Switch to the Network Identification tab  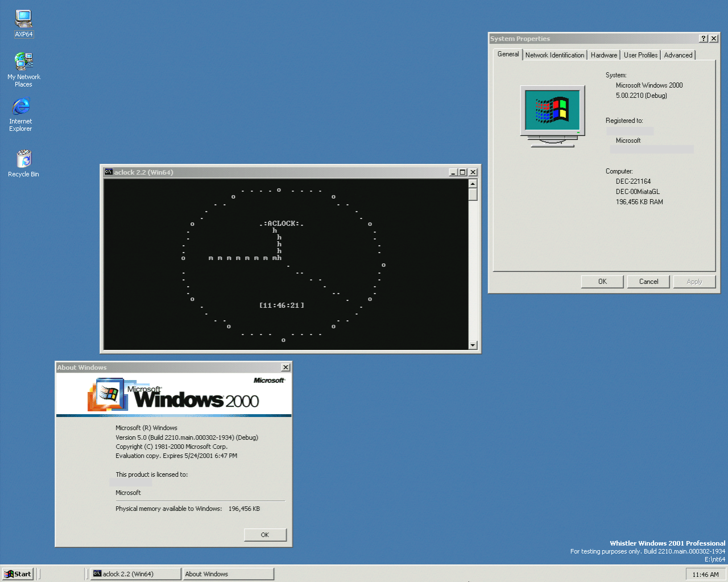tap(554, 55)
